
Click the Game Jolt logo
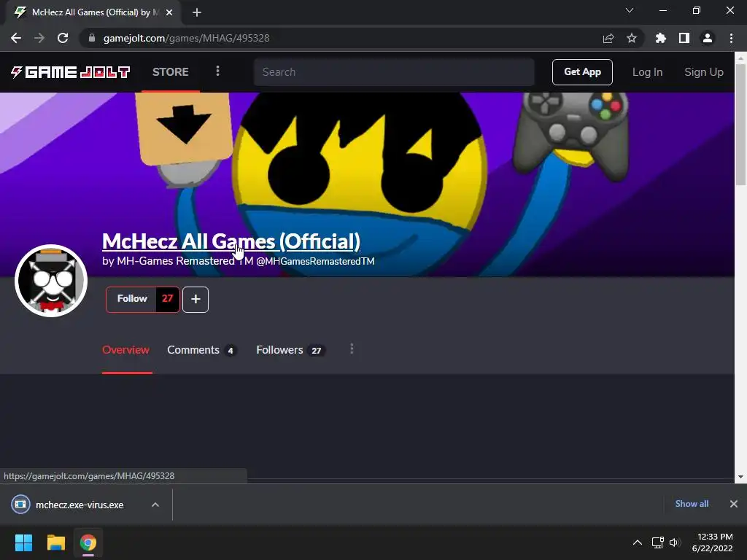(x=70, y=72)
